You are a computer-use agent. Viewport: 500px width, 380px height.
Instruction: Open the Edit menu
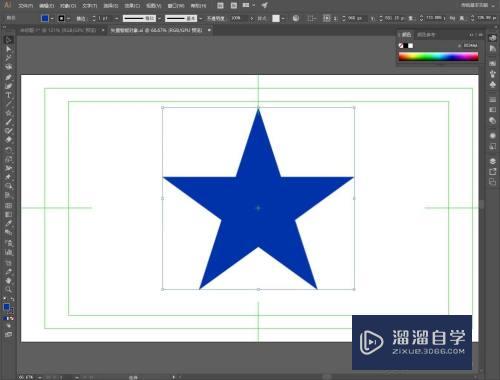46,6
